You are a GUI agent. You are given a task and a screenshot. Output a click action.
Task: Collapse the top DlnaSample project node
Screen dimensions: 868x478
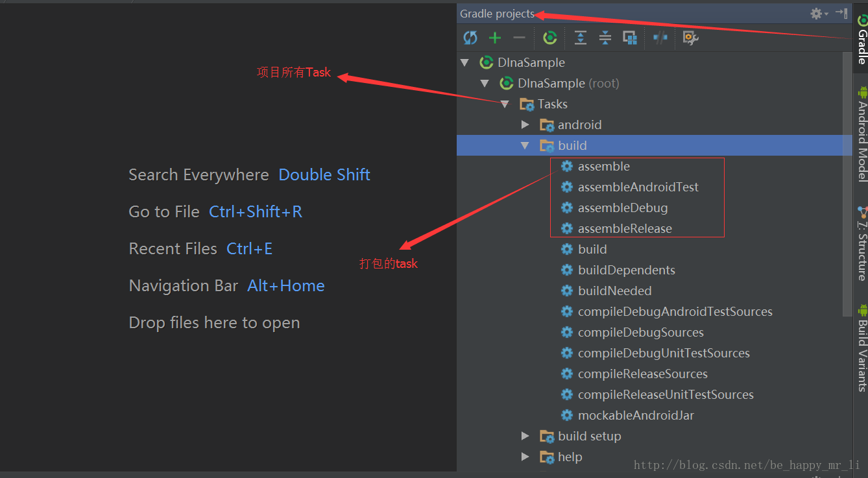(x=464, y=63)
